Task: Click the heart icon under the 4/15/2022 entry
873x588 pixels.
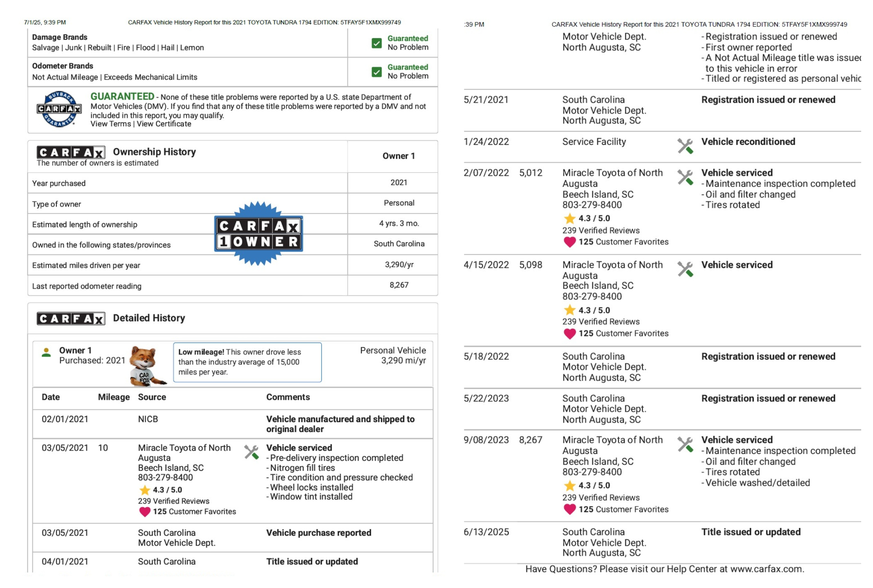Action: click(x=569, y=334)
